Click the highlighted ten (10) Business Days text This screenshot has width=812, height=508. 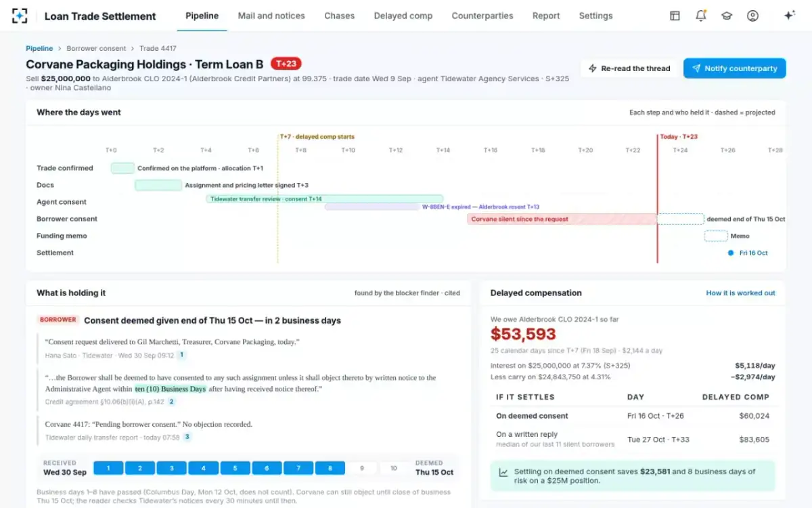171,389
